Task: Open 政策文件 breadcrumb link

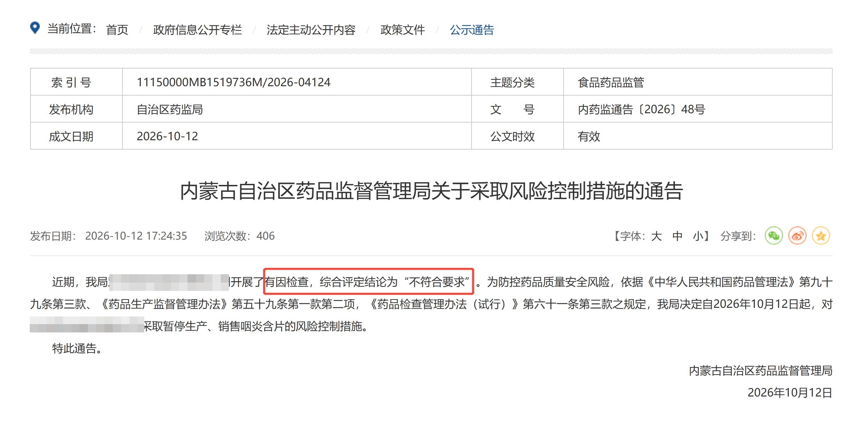Action: click(x=402, y=30)
